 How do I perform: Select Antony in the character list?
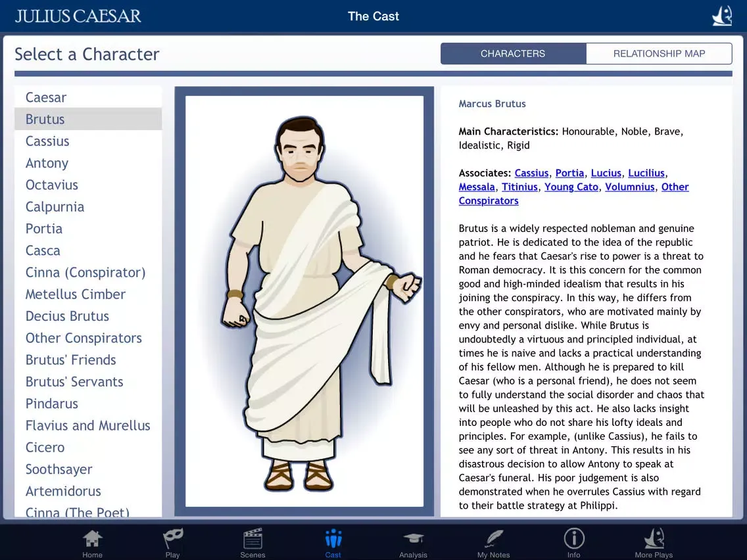click(x=88, y=163)
